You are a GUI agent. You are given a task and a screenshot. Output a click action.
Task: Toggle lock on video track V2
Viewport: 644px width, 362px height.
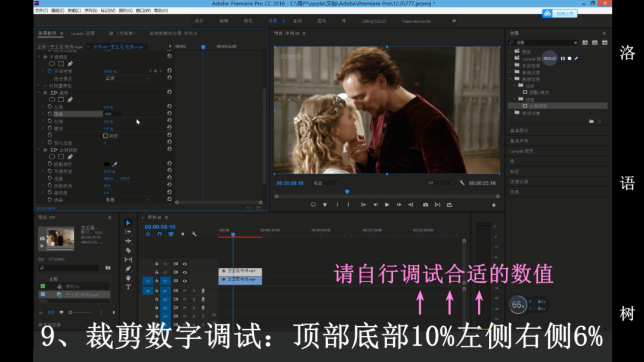[156, 273]
